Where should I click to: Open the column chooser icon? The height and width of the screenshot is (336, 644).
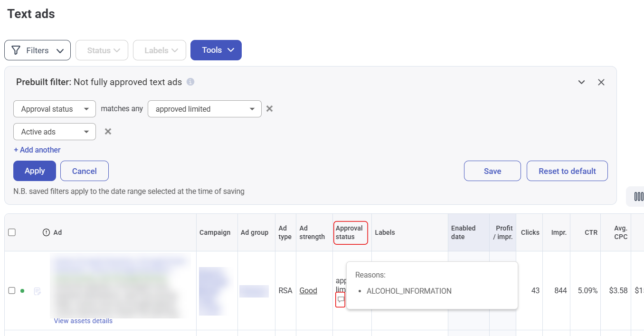638,196
